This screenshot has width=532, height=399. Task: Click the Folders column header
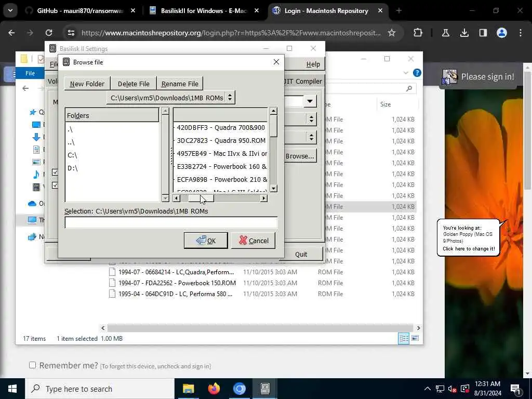click(x=112, y=115)
